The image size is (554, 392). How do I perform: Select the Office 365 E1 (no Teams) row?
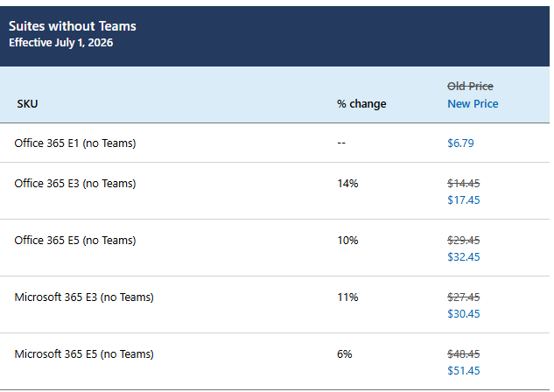(75, 143)
